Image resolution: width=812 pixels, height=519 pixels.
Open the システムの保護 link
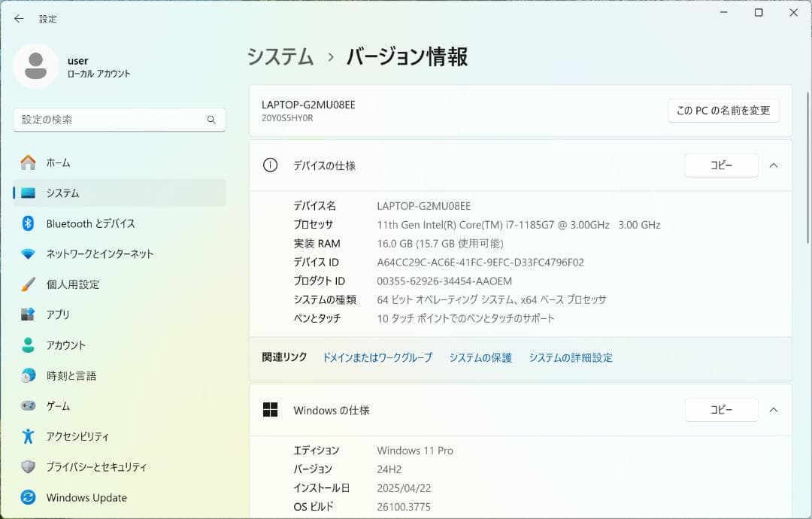(481, 357)
